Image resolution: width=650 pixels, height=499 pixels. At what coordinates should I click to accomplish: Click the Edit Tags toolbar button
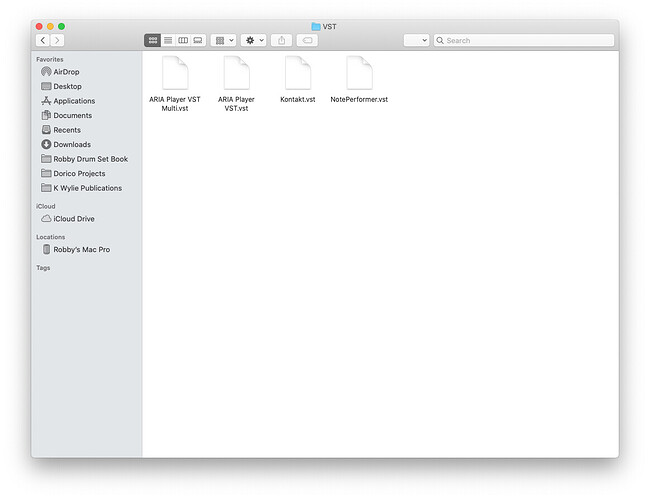pos(307,40)
